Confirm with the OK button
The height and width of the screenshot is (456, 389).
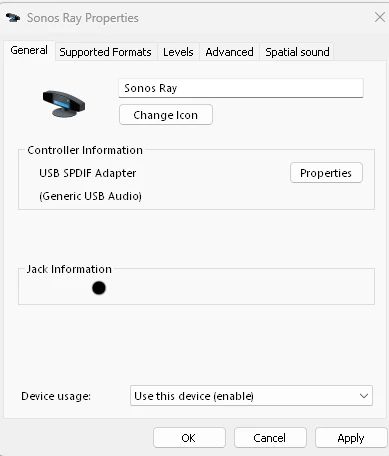pos(189,438)
